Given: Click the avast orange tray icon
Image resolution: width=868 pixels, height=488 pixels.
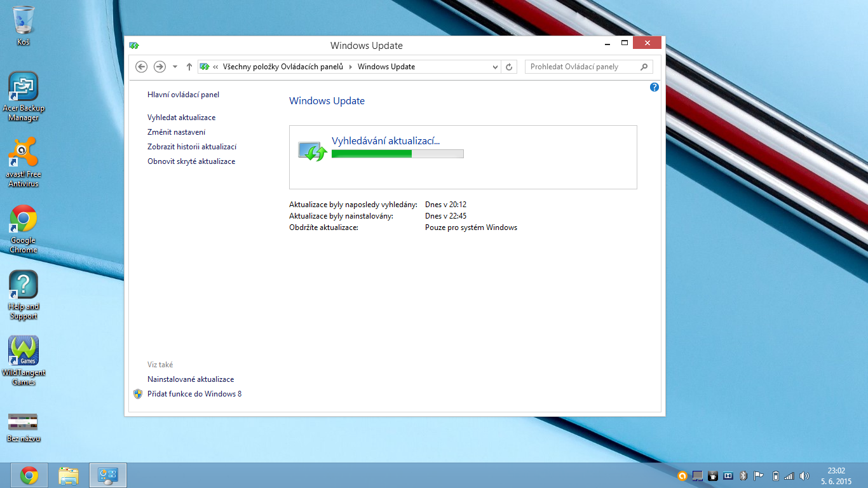Looking at the screenshot, I should (682, 475).
